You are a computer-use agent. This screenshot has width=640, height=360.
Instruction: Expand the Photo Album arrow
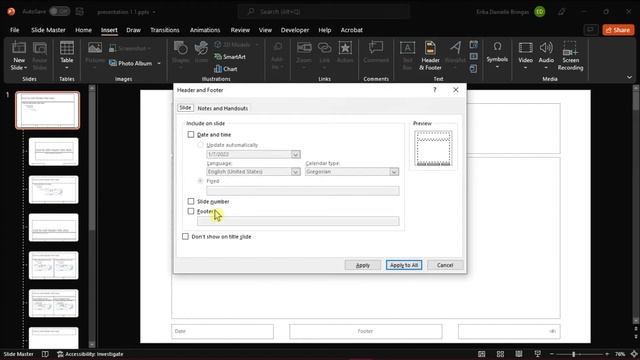159,63
